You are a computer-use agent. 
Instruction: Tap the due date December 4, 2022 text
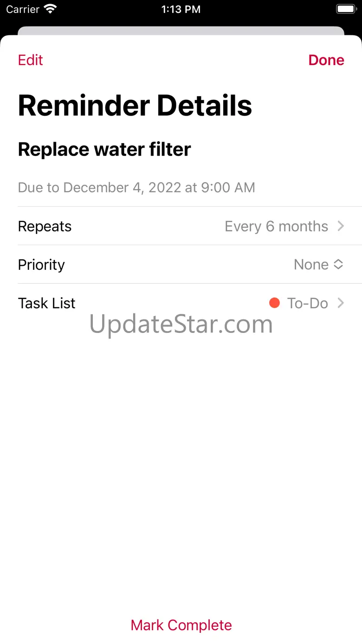pos(136,188)
